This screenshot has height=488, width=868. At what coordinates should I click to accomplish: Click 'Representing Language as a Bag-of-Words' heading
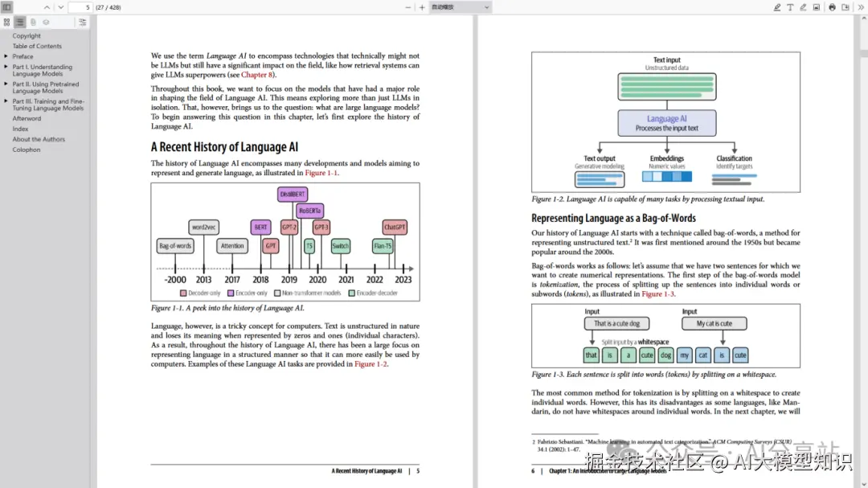613,218
